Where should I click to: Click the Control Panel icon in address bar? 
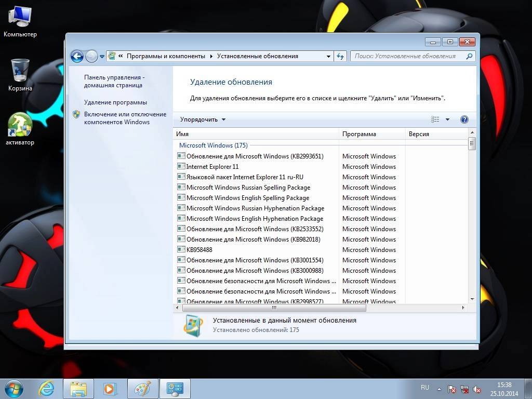pyautogui.click(x=112, y=56)
